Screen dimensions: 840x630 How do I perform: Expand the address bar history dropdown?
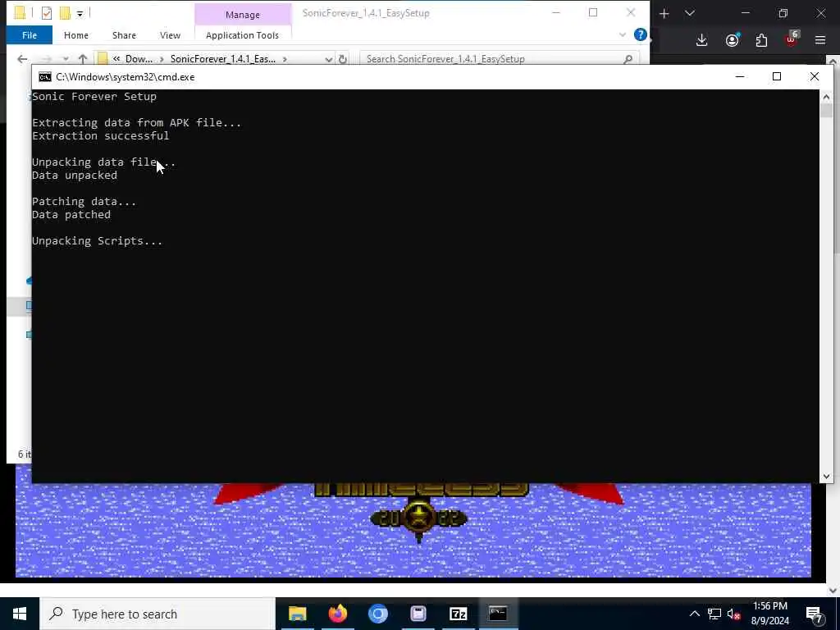(x=328, y=59)
